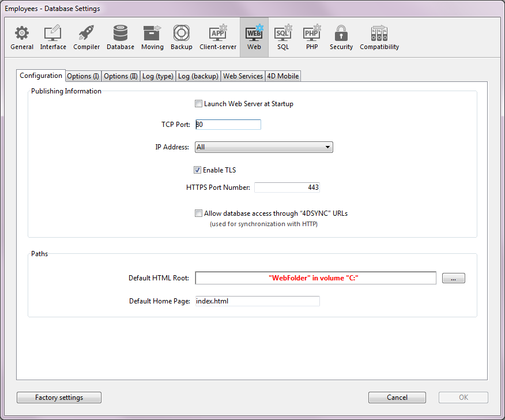This screenshot has height=420, width=505.
Task: Enable Launch Web Server at Startup
Action: pyautogui.click(x=199, y=104)
